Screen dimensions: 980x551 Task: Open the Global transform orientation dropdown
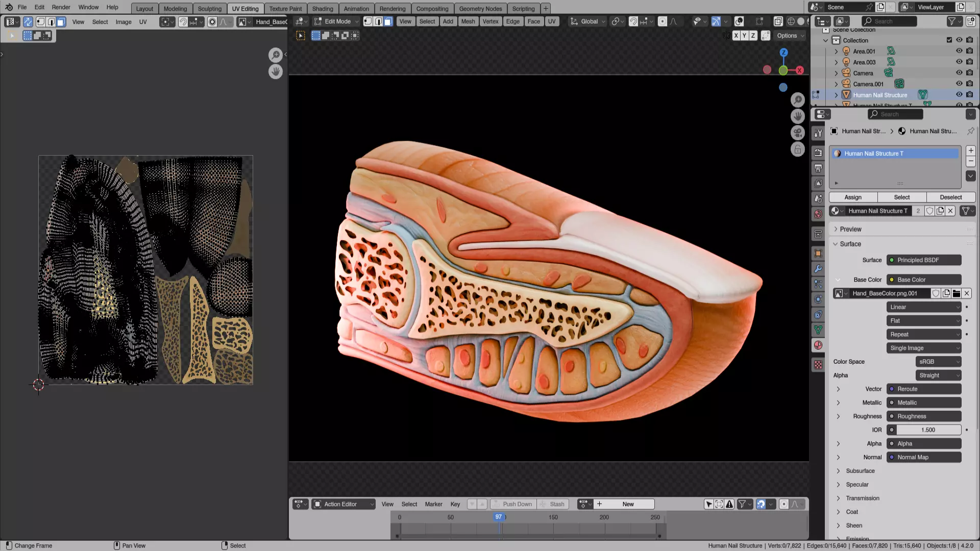click(x=588, y=21)
